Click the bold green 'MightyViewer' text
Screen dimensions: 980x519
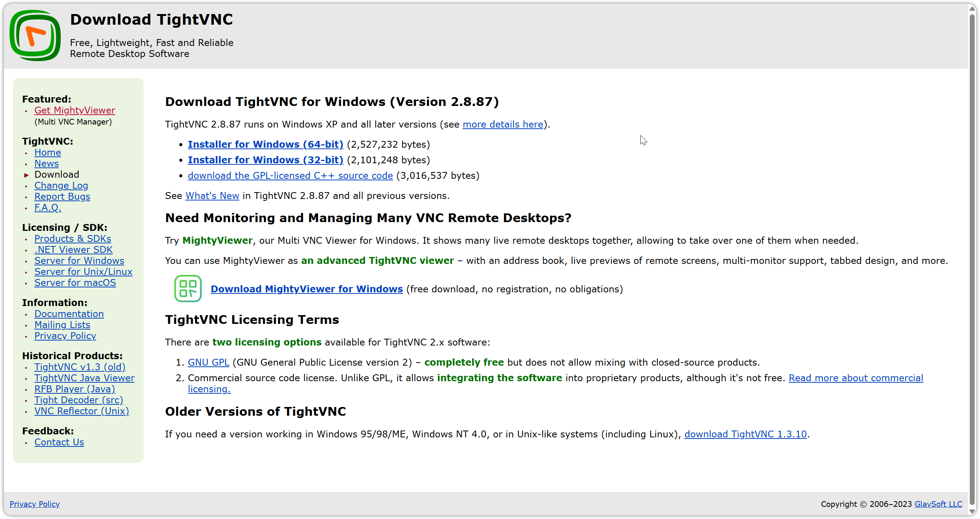218,241
